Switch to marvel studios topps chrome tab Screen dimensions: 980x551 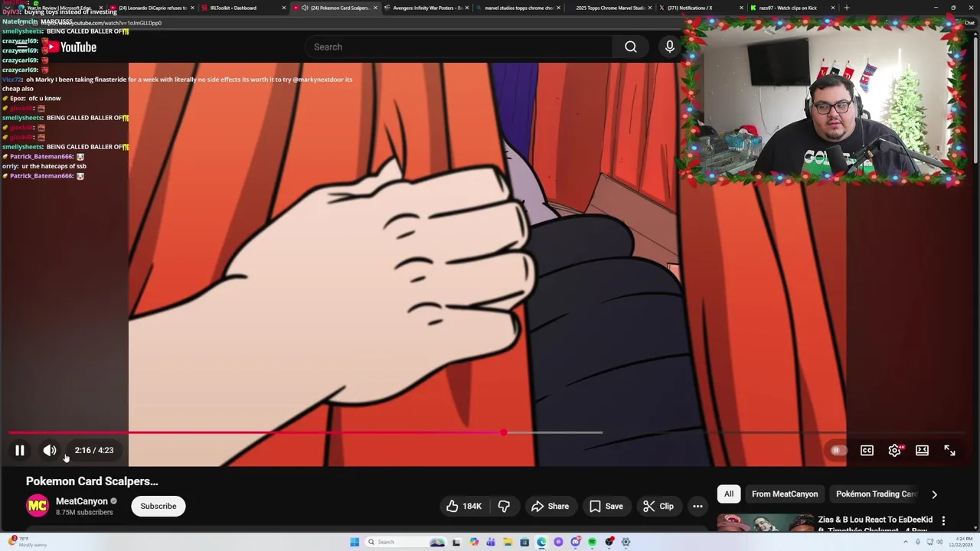point(519,8)
